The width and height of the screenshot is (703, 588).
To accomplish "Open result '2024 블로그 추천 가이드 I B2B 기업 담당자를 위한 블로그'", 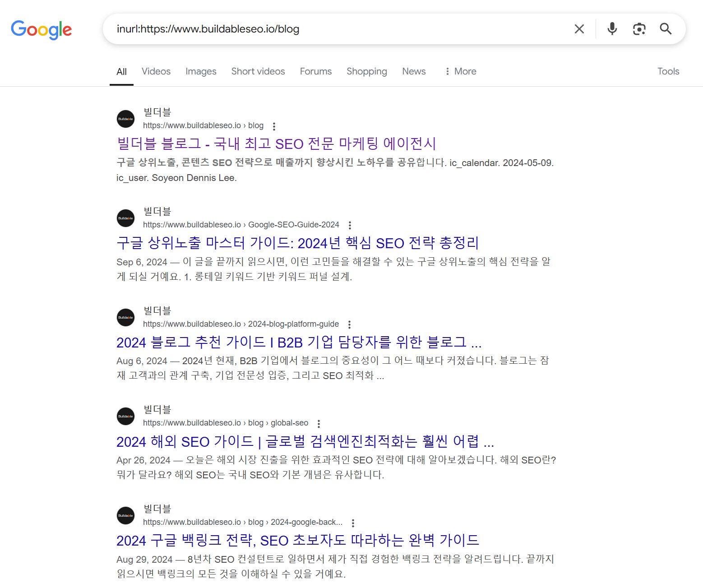I will [x=299, y=342].
